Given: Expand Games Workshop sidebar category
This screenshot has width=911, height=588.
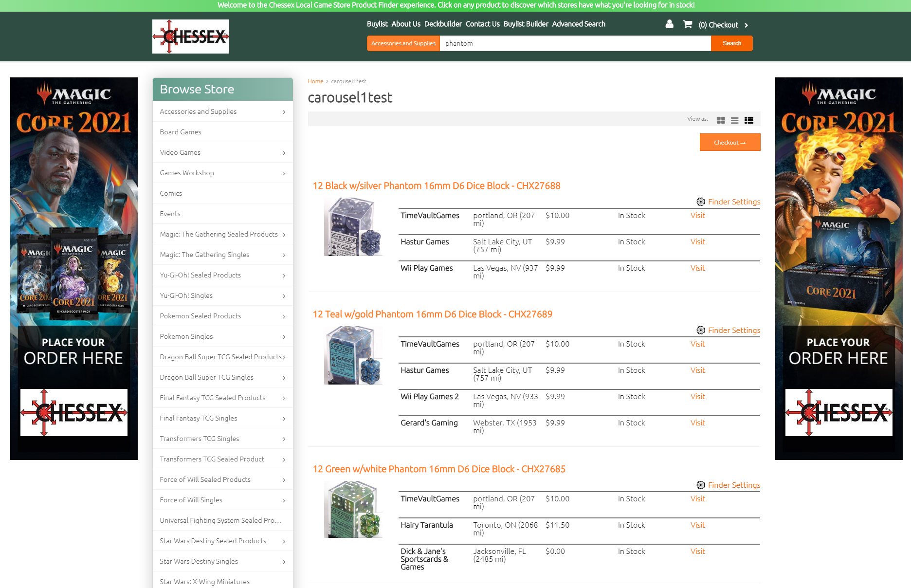Looking at the screenshot, I should tap(284, 173).
